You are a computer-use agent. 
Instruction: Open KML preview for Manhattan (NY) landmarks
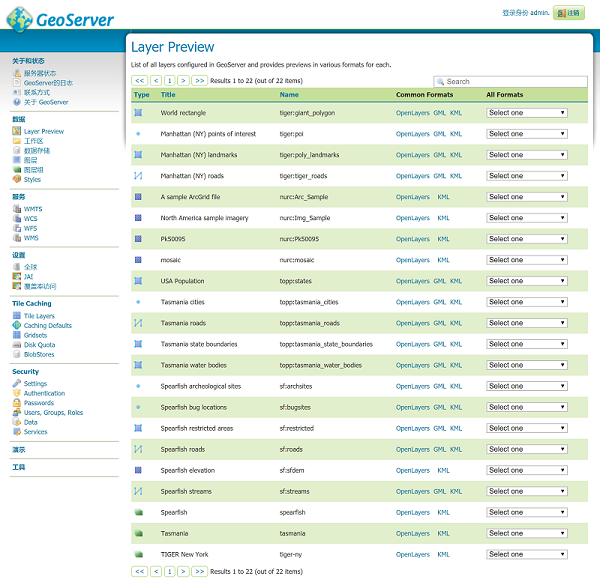tap(456, 155)
